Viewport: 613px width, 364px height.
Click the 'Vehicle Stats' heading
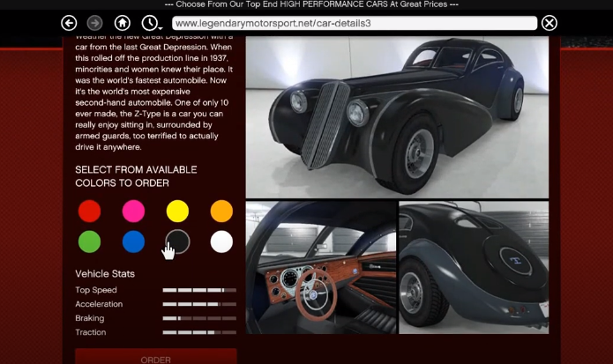pyautogui.click(x=105, y=274)
